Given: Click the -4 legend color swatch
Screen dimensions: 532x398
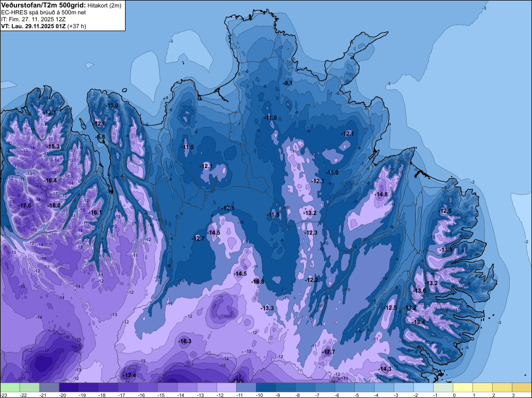Looking at the screenshot, I should (x=384, y=387).
